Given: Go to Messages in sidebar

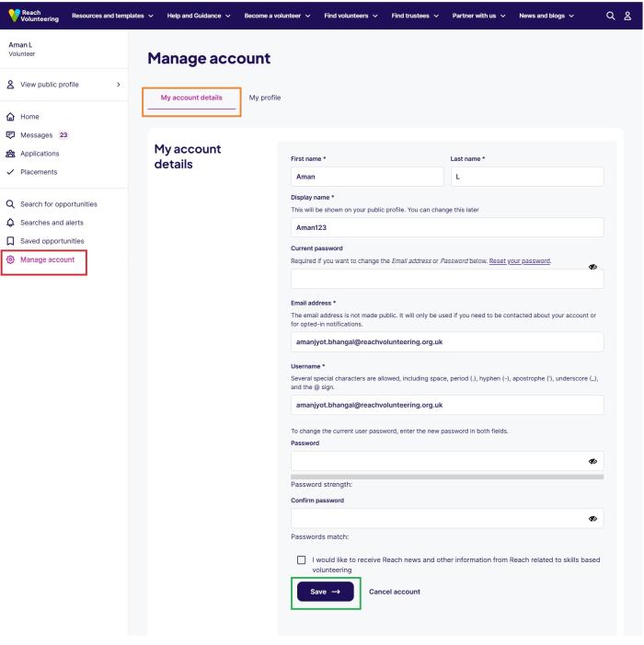Looking at the screenshot, I should click(37, 135).
